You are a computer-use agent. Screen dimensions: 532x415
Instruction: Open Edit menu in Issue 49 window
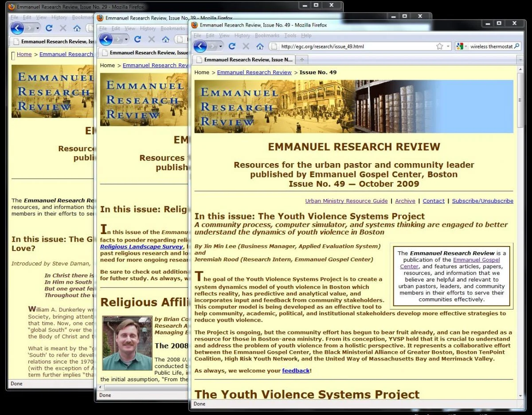coord(210,35)
